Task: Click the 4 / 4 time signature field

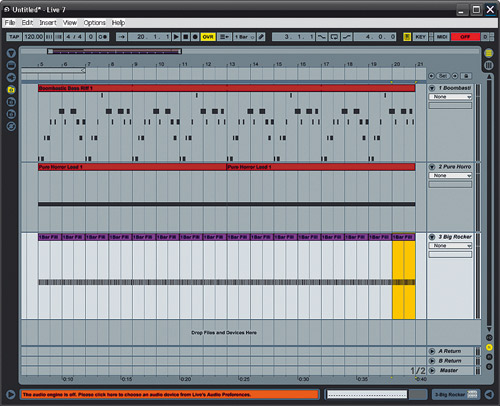Action: (x=74, y=37)
